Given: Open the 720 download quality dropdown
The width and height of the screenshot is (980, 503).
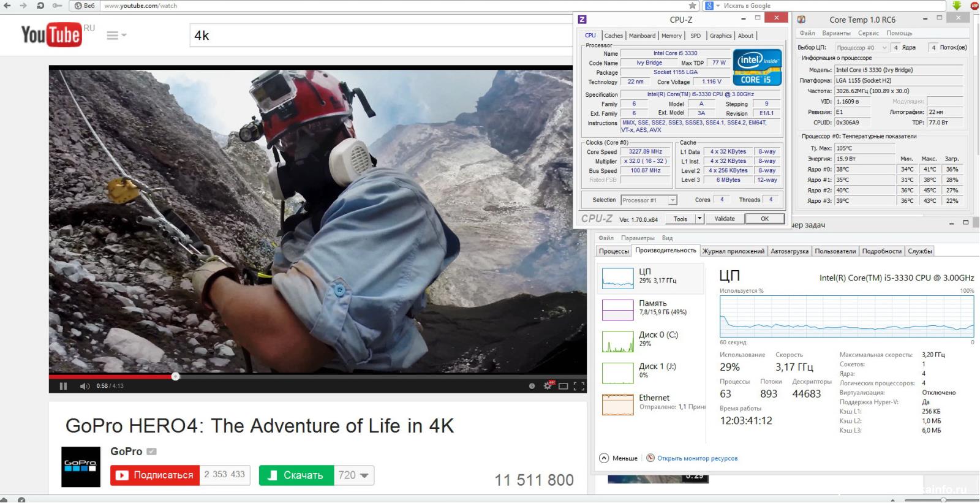Looking at the screenshot, I should 354,475.
